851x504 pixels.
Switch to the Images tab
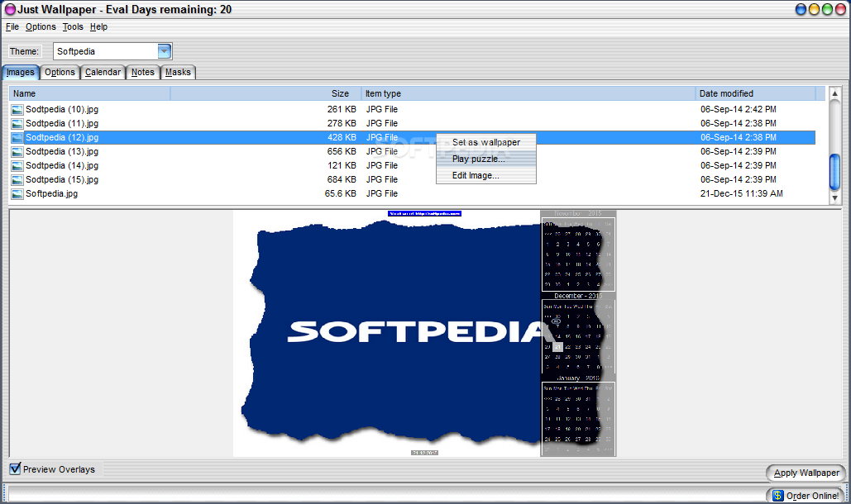[x=21, y=73]
